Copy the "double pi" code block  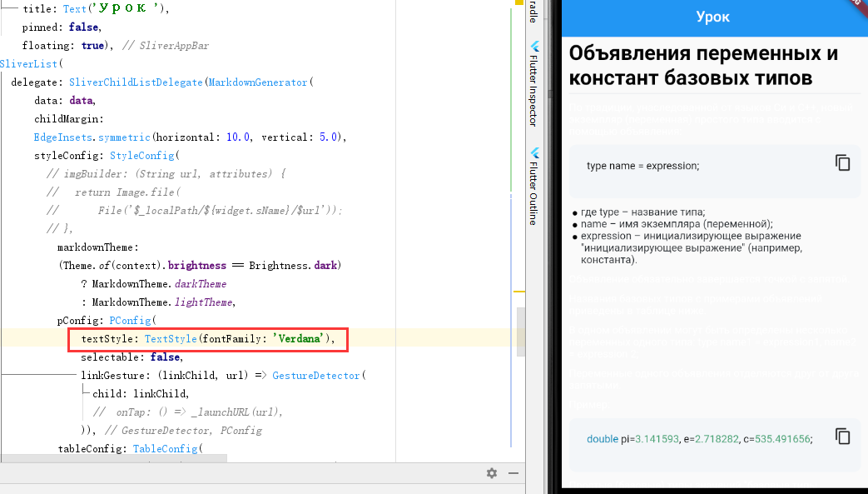click(843, 436)
